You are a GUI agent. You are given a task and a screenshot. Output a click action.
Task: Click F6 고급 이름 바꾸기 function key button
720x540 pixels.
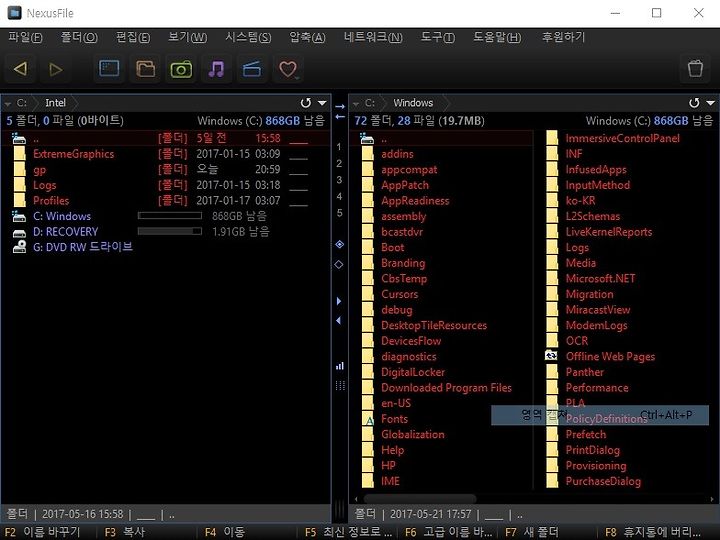click(x=449, y=532)
